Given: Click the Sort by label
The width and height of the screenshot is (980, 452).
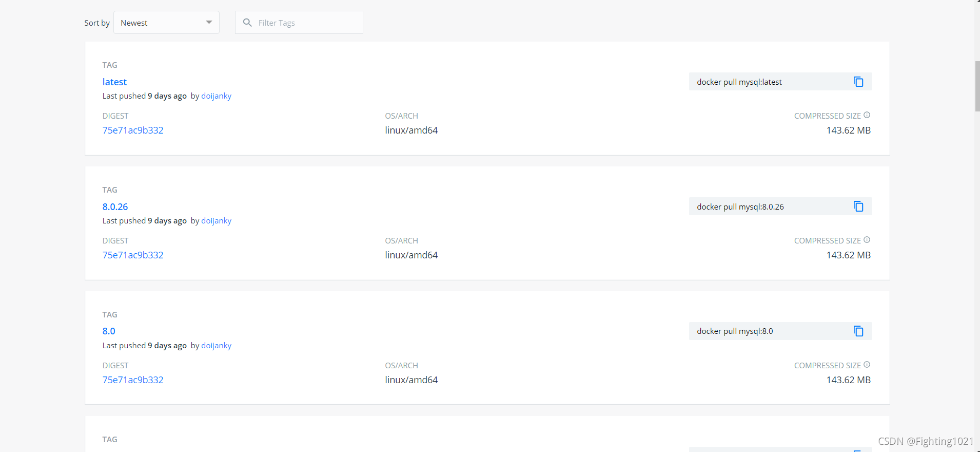Looking at the screenshot, I should coord(97,23).
